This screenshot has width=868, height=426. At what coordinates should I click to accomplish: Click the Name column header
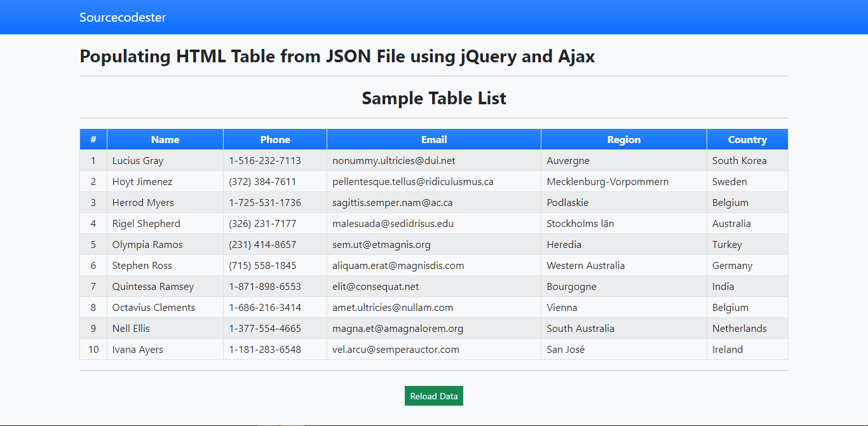pyautogui.click(x=165, y=139)
